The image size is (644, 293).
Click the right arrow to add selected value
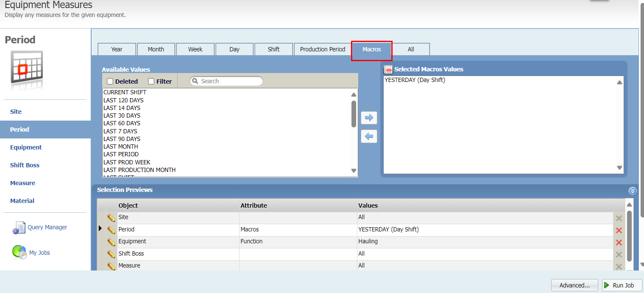[369, 118]
